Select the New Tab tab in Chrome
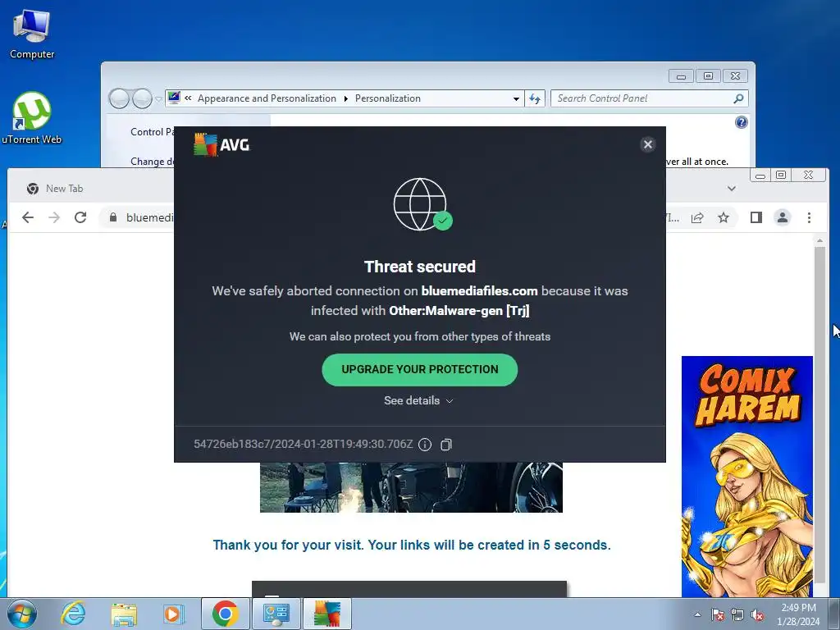Screen dimensions: 840x630 64,189
